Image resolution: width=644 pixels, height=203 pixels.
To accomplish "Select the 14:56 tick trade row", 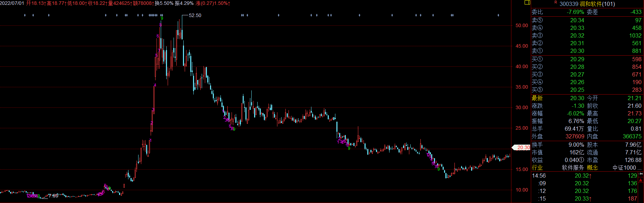I will [x=587, y=176].
